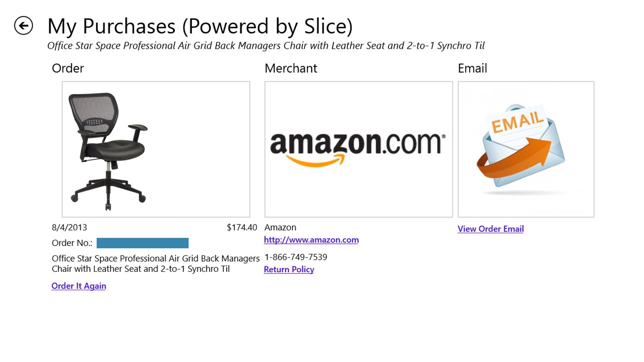Click the hidden Order No. field
The width and height of the screenshot is (644, 362).
pyautogui.click(x=142, y=242)
